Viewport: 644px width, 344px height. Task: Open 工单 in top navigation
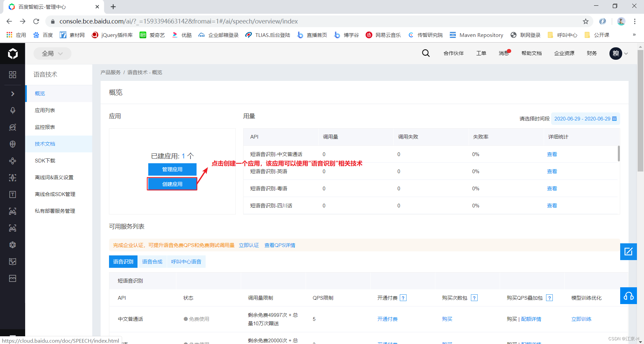click(x=481, y=53)
